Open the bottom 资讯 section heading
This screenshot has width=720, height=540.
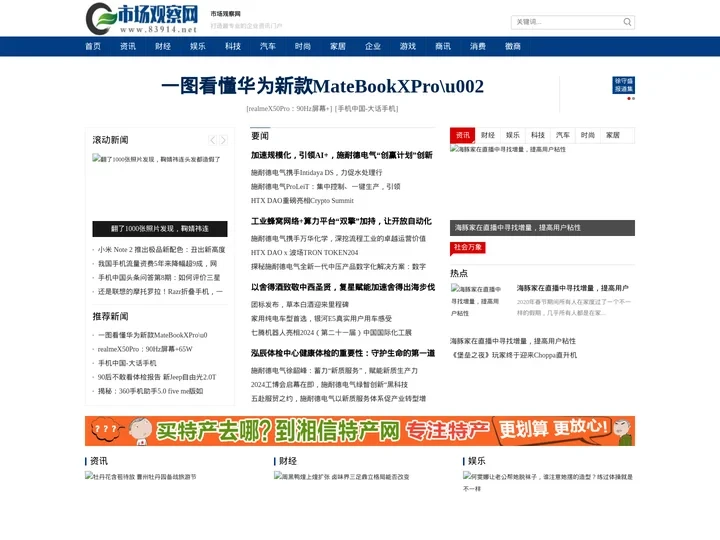[99, 461]
